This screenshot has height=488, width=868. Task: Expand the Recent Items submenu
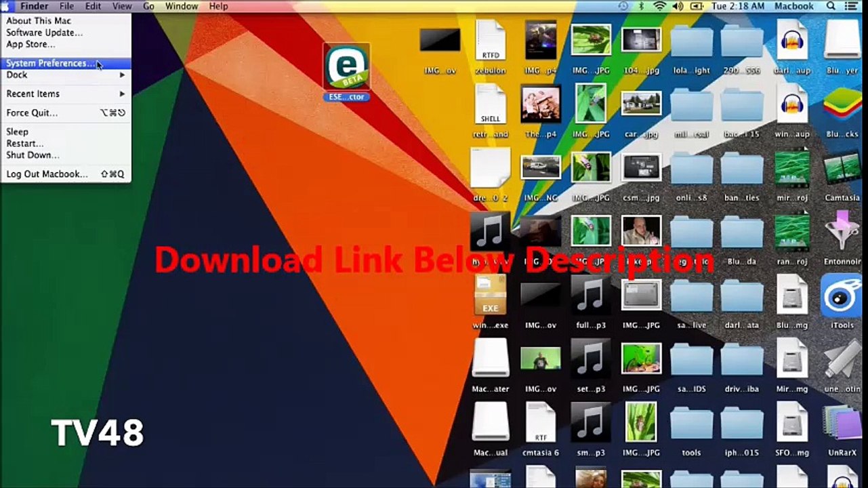click(66, 94)
